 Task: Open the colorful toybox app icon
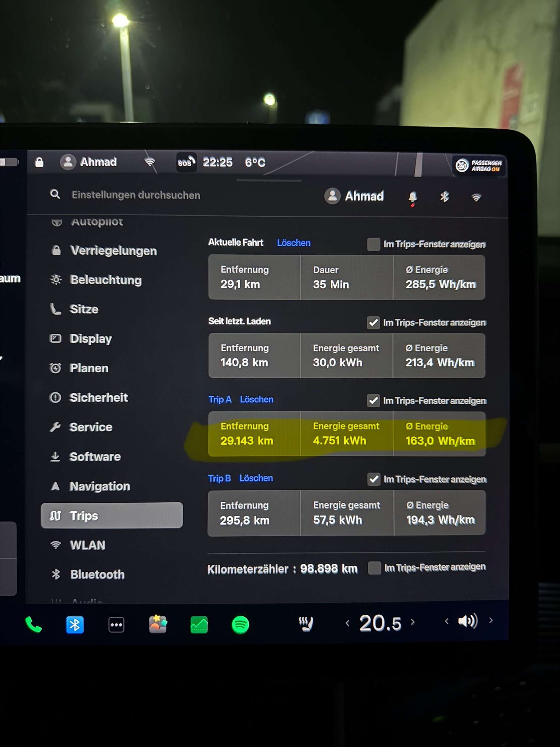(158, 624)
